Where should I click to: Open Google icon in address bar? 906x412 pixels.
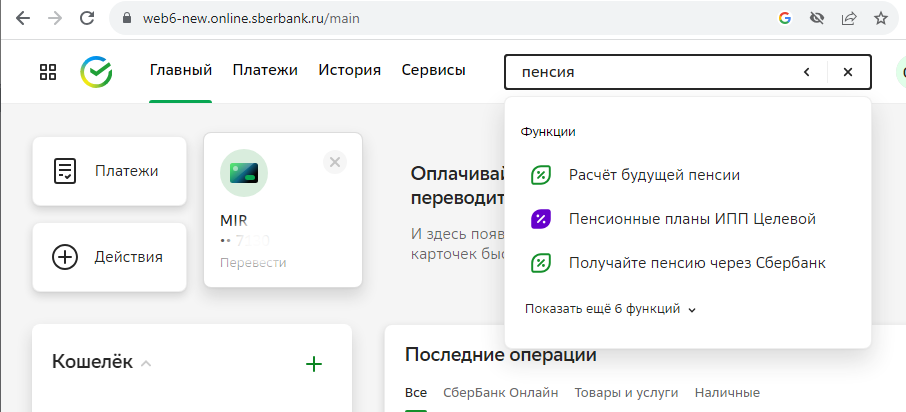[785, 18]
